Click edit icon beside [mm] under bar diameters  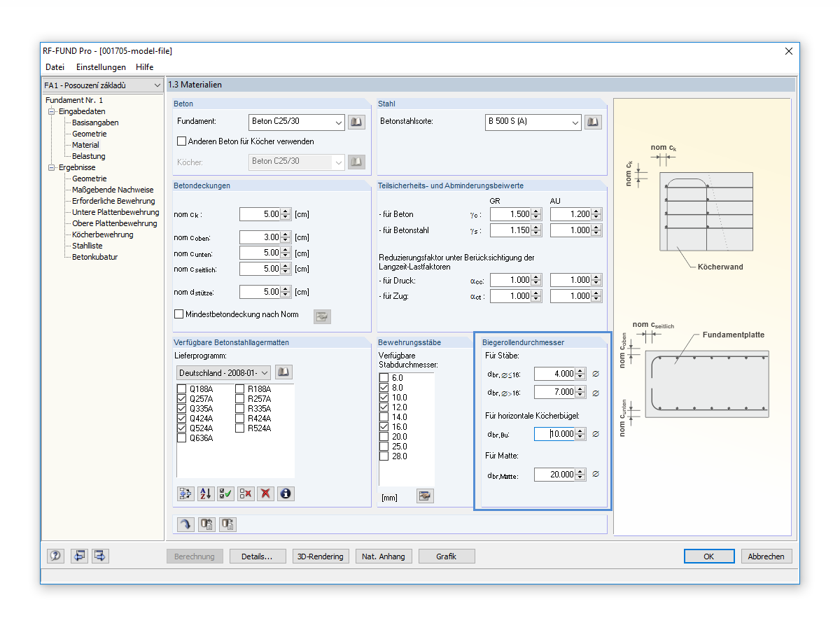coord(425,496)
